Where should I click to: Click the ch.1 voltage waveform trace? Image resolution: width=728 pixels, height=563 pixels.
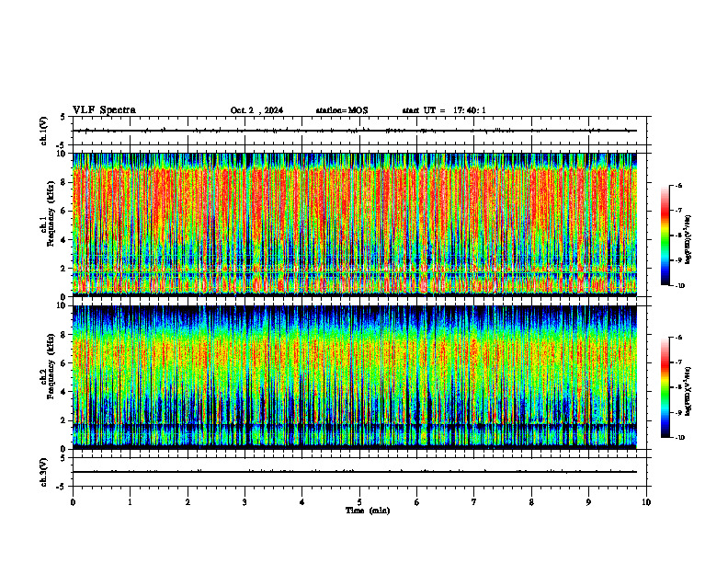click(x=355, y=131)
